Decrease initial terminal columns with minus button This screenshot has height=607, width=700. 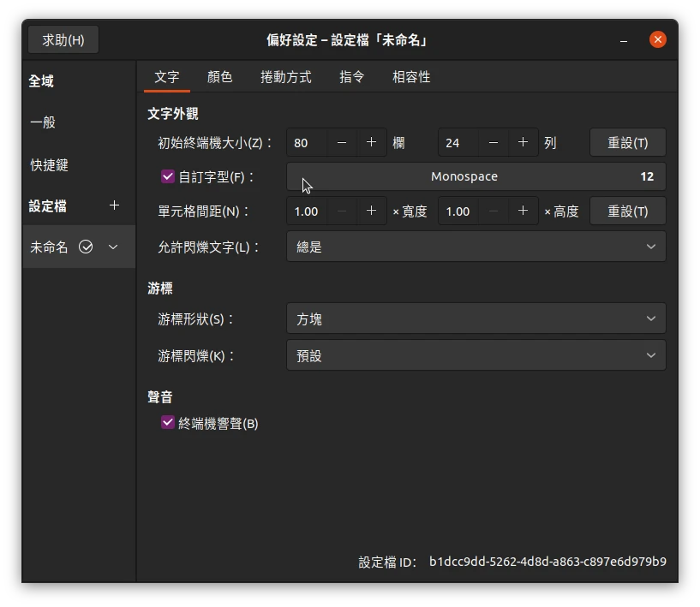click(x=342, y=143)
